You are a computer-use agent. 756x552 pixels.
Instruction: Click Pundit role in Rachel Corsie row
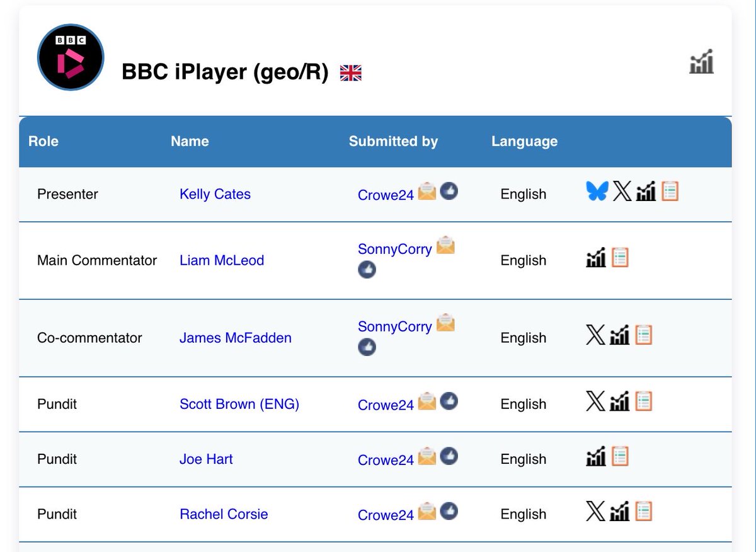[x=57, y=514]
